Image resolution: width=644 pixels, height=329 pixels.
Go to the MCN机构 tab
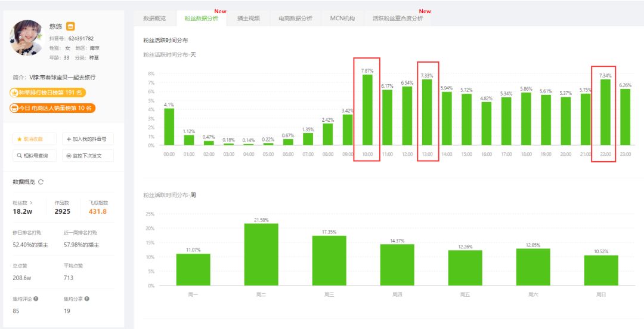point(342,19)
